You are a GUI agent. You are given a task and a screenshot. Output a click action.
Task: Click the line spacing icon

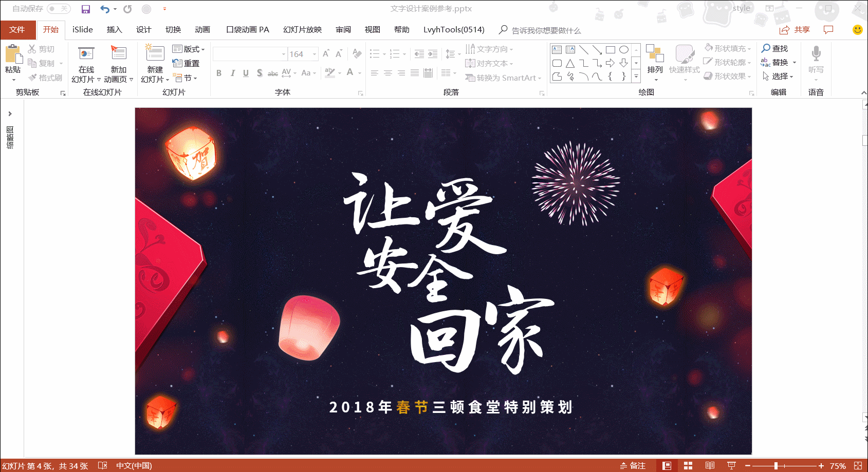point(450,53)
